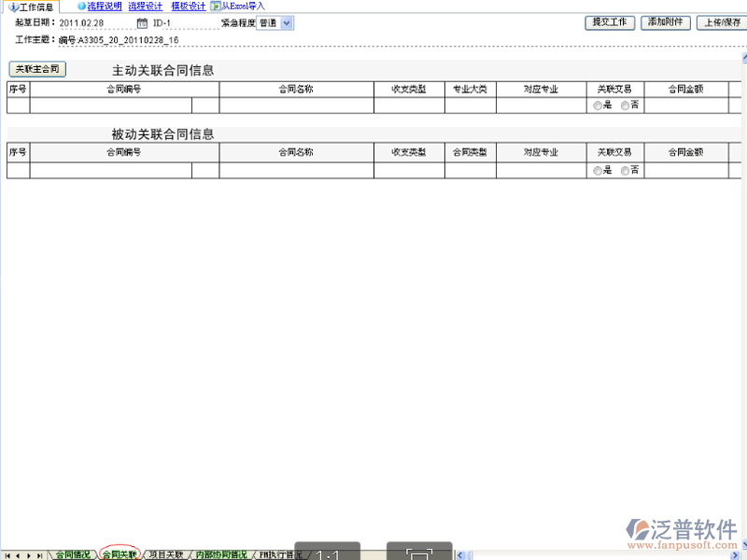Select 是 for 关联交易 in 主动关联 table
The image size is (747, 560).
point(598,106)
